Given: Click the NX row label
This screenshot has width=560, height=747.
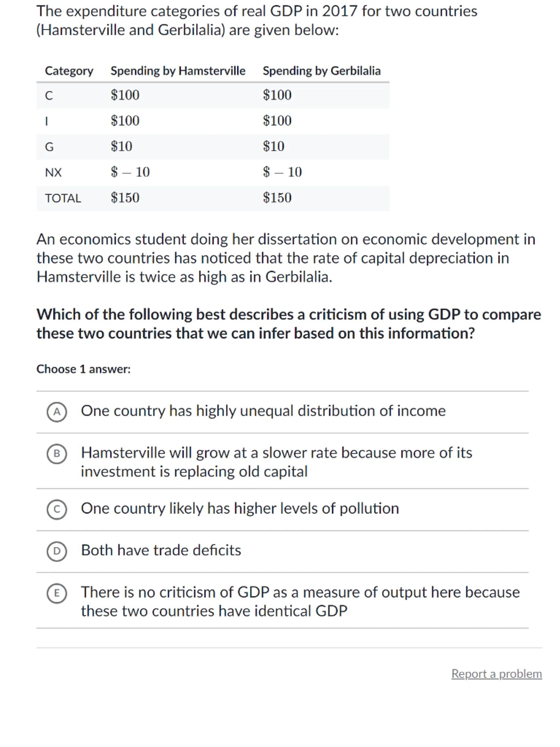Looking at the screenshot, I should 53,172.
